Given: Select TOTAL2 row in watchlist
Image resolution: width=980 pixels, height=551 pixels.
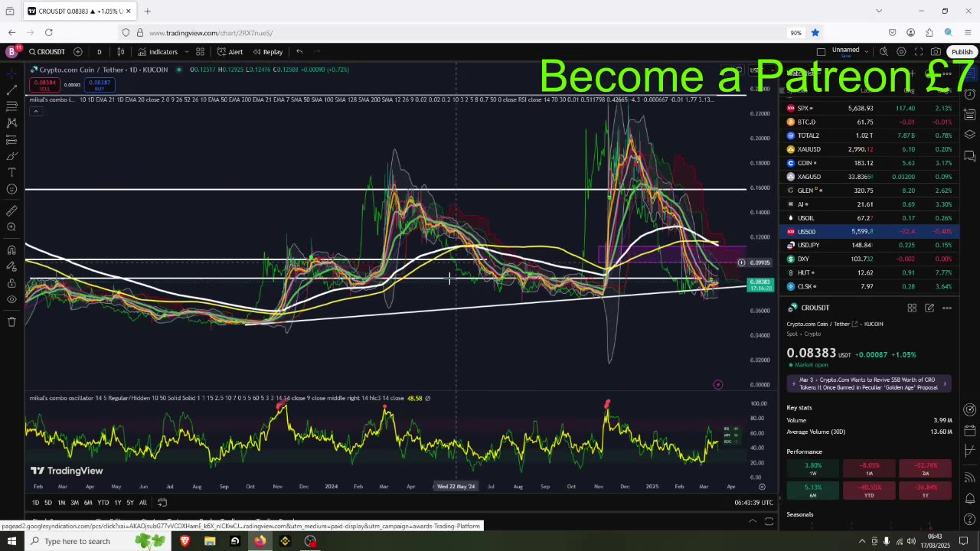Looking at the screenshot, I should (869, 135).
